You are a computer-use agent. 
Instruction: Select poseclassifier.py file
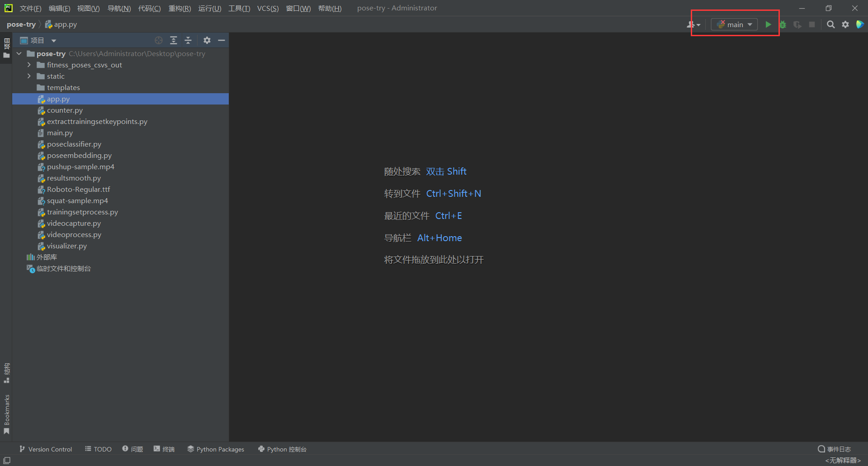74,144
